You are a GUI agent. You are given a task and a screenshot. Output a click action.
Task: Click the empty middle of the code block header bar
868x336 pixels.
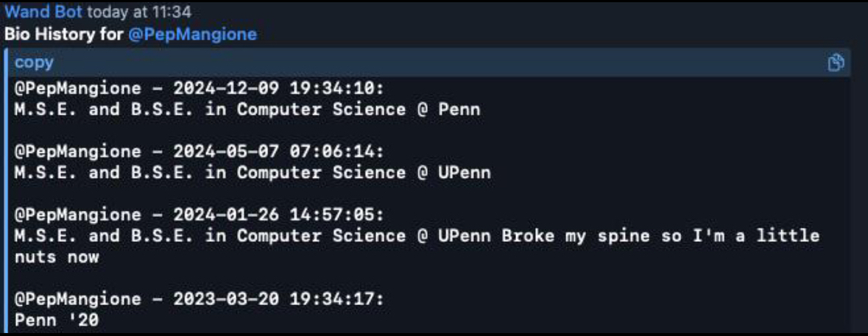(431, 62)
